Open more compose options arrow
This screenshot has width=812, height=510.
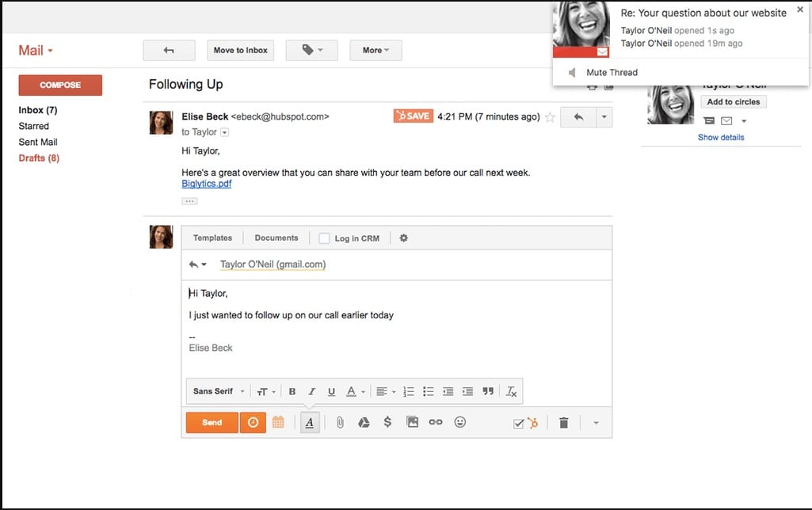click(596, 423)
